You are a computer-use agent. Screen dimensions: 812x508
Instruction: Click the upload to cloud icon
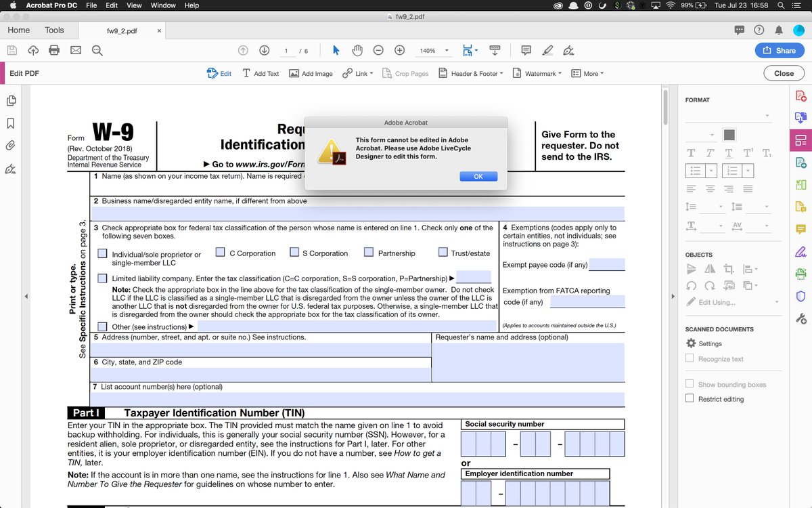[x=33, y=50]
